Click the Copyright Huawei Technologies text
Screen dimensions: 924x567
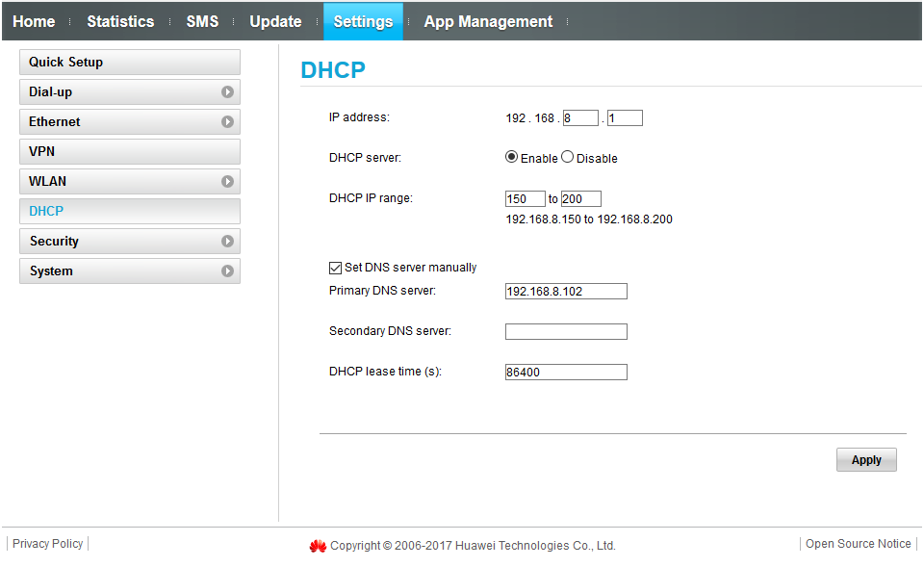pyautogui.click(x=473, y=546)
